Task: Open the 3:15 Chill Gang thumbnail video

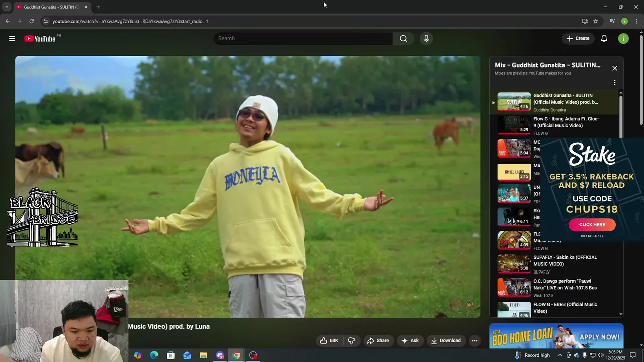Action: (x=514, y=172)
